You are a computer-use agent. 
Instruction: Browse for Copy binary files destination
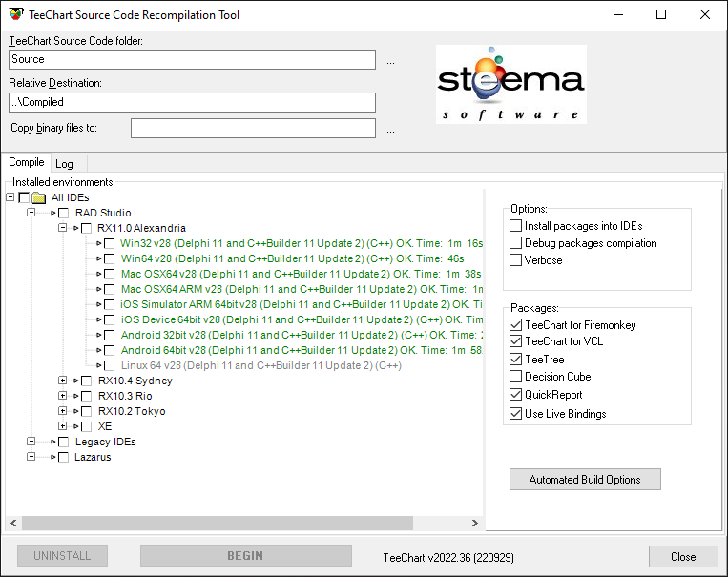point(391,131)
